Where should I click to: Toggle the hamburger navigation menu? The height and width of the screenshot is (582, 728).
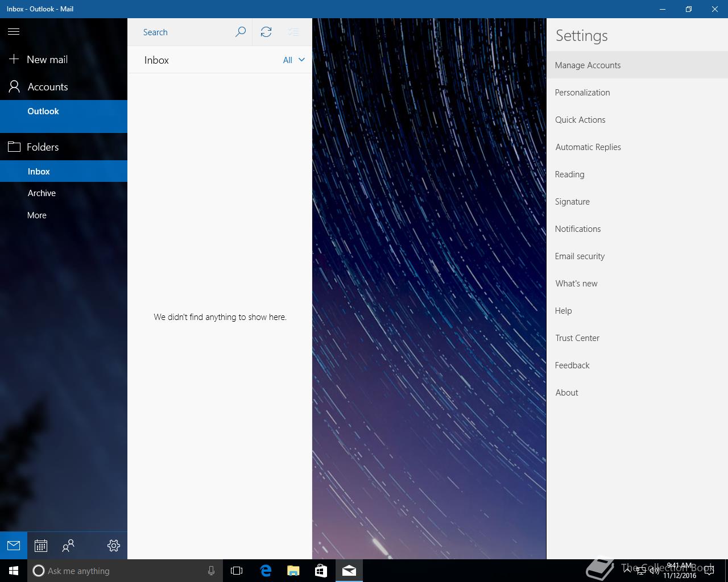click(14, 32)
